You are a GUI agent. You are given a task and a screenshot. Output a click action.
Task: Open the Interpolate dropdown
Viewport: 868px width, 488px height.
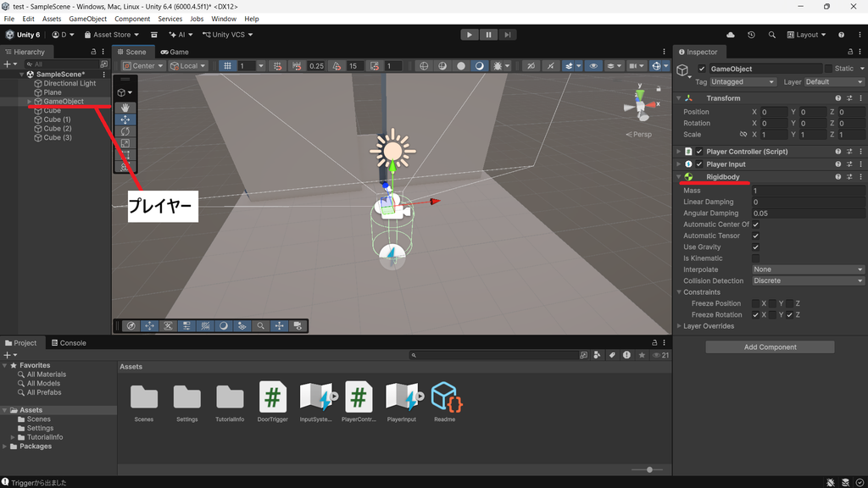[808, 269]
